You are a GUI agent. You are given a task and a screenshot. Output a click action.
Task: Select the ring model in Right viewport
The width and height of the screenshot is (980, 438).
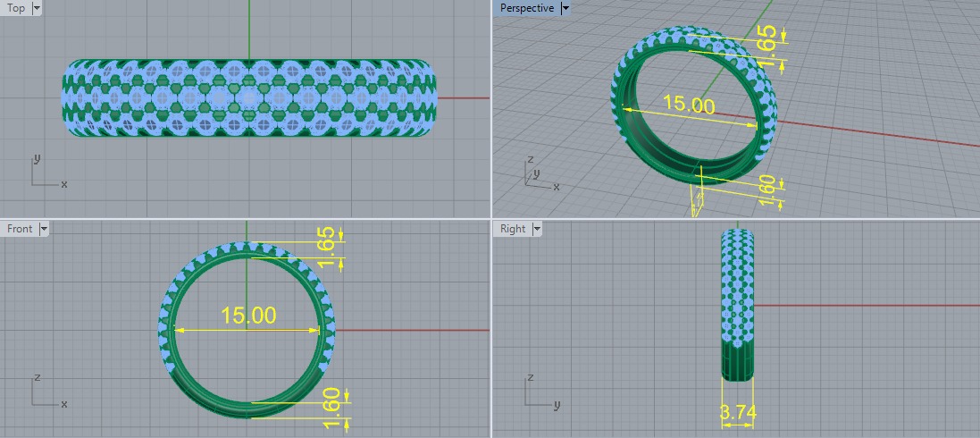[x=738, y=305]
